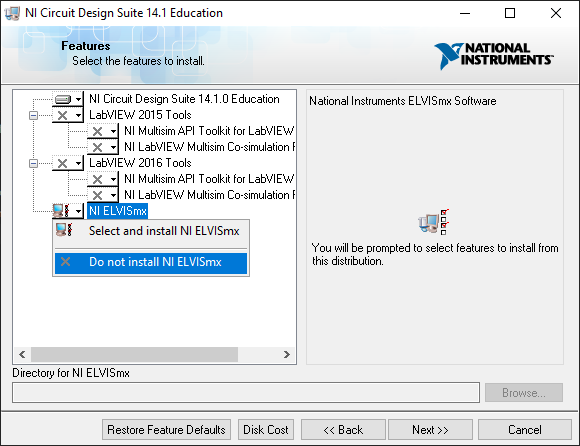580x446 pixels.
Task: Click the National Instruments logo
Action: tap(494, 55)
